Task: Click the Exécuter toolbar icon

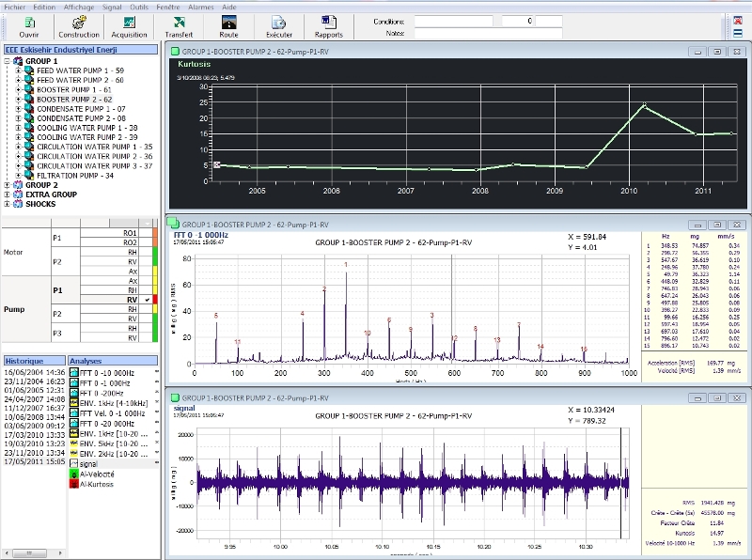Action: pyautogui.click(x=279, y=24)
